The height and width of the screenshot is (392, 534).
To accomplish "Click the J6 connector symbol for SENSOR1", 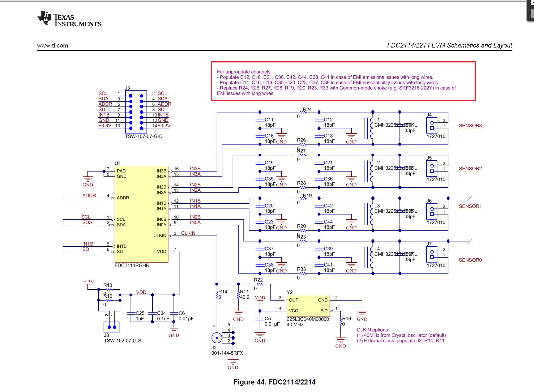I will [x=432, y=211].
